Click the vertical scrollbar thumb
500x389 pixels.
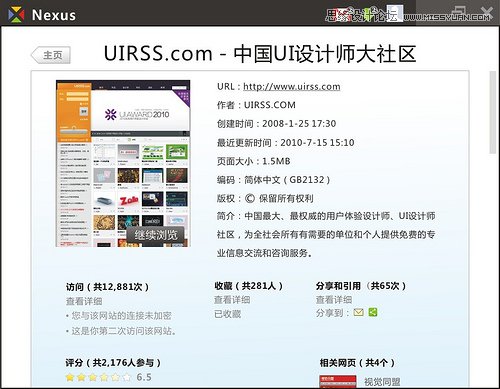tap(493, 112)
